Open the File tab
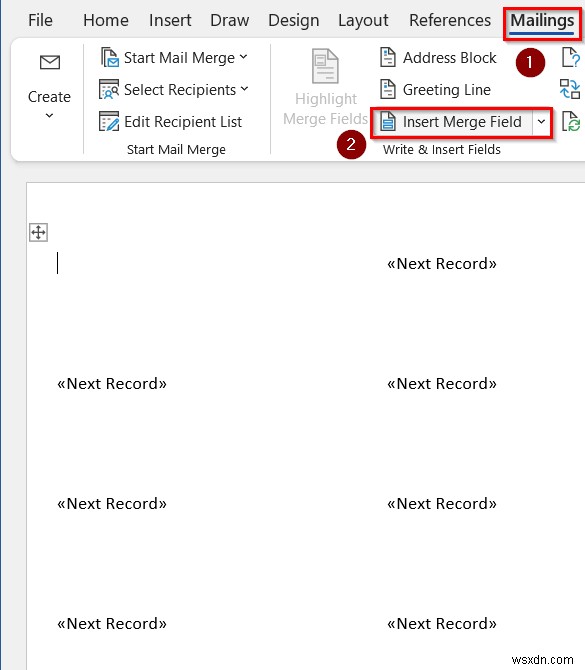585x670 pixels. [x=40, y=20]
